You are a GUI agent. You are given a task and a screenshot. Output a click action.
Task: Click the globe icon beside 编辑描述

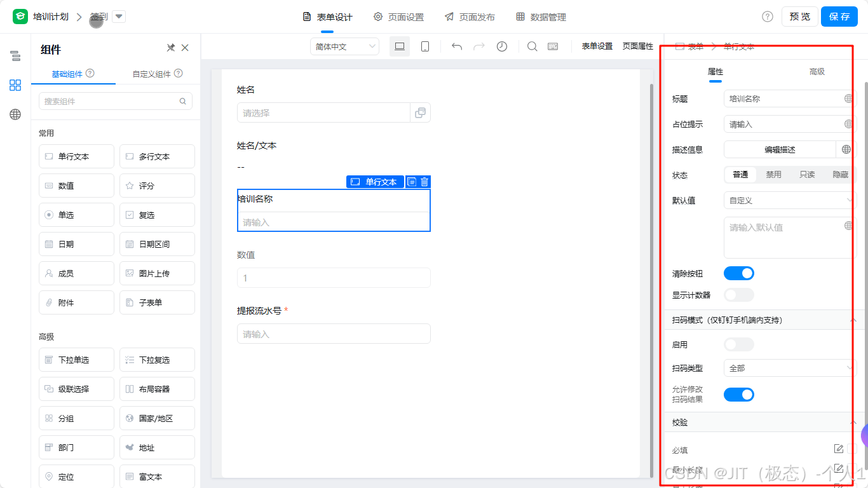coord(846,149)
